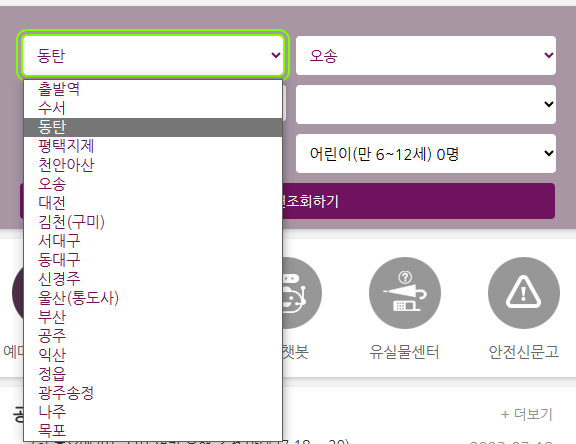Select 정읍 station option
The image size is (576, 444).
click(153, 374)
